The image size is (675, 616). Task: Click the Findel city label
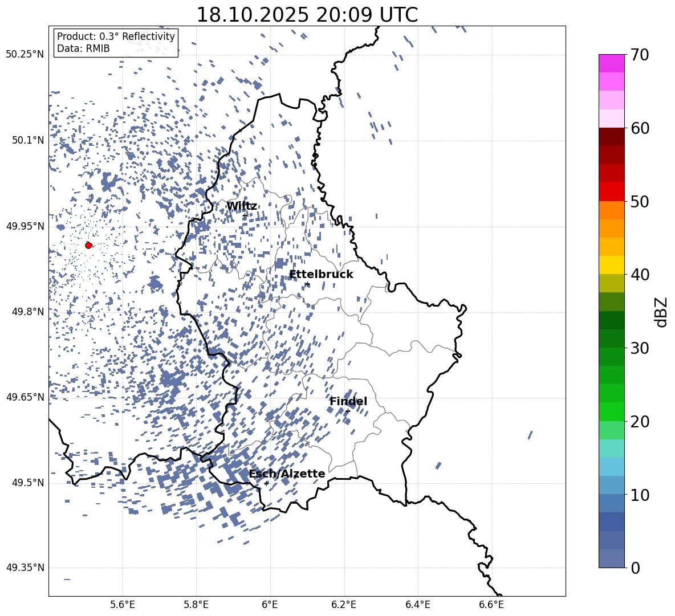click(348, 401)
